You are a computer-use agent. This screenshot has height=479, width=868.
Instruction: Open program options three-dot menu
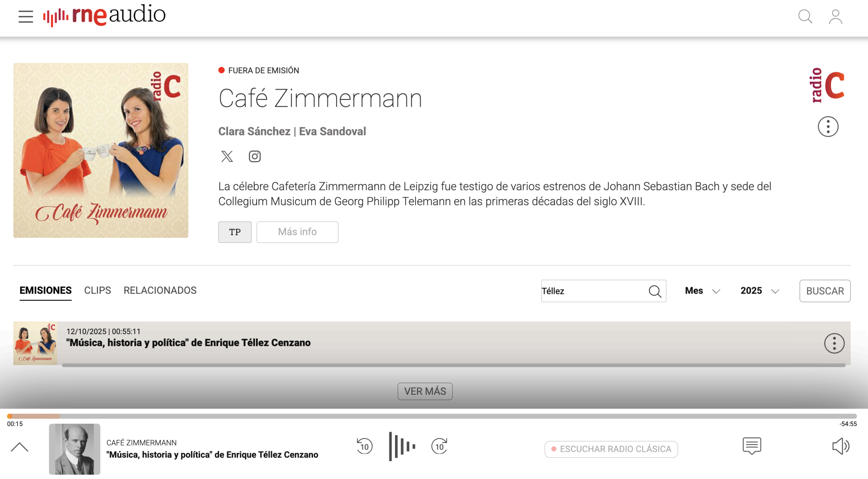(828, 127)
